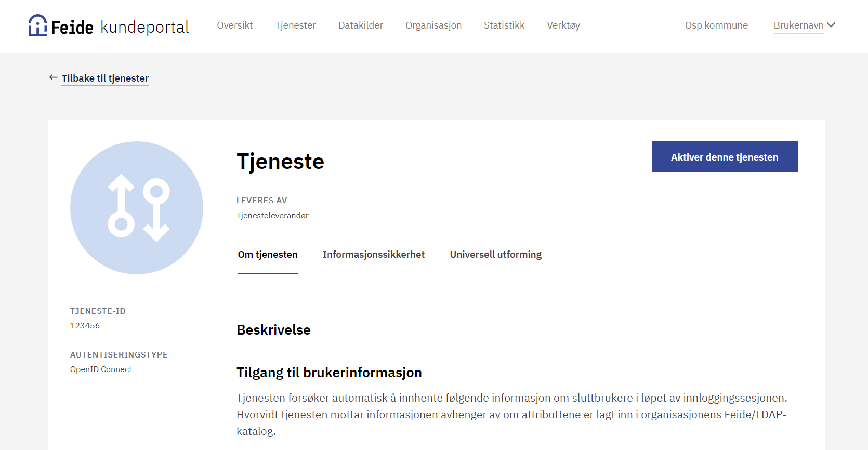Open the Organisasjon menu item
Image resolution: width=868 pixels, height=450 pixels.
pyautogui.click(x=433, y=25)
